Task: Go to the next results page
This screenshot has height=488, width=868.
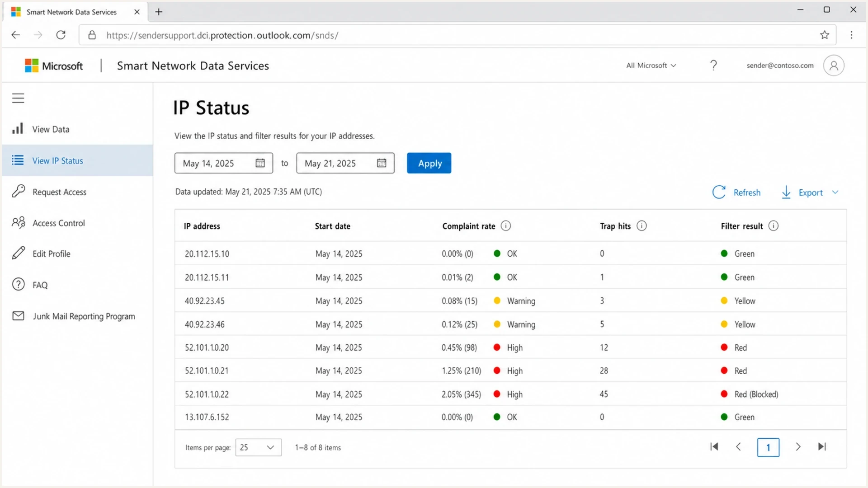Action: pyautogui.click(x=798, y=447)
